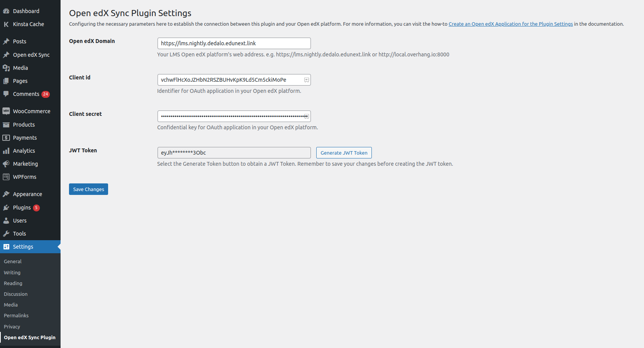Click the Save Changes button
The width and height of the screenshot is (644, 348).
(x=89, y=189)
